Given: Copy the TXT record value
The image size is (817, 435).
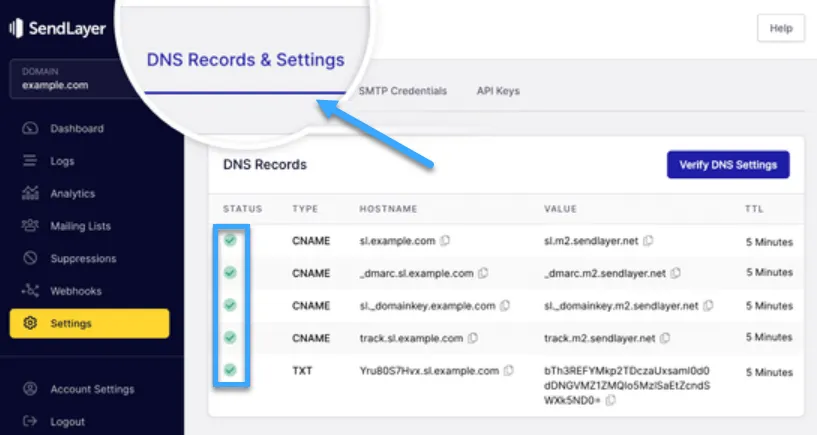Looking at the screenshot, I should (x=611, y=400).
